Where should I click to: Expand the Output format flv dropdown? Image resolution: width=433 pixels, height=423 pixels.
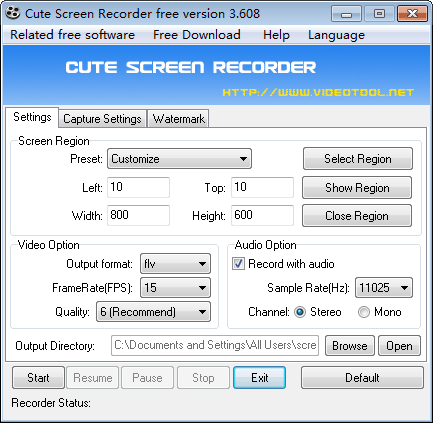click(x=175, y=264)
